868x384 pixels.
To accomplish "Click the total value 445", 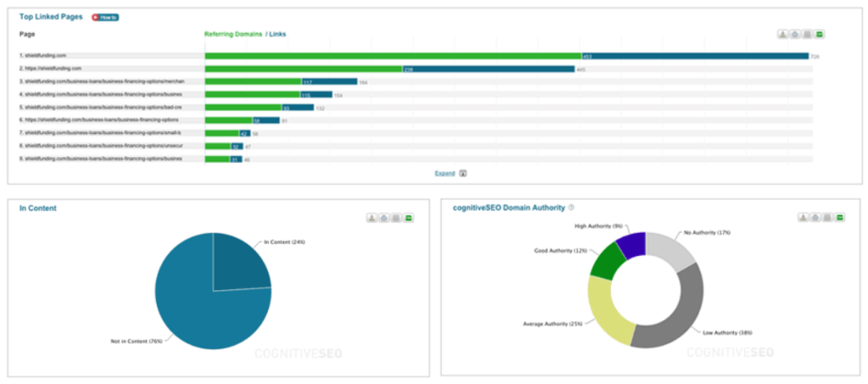I will click(x=581, y=70).
